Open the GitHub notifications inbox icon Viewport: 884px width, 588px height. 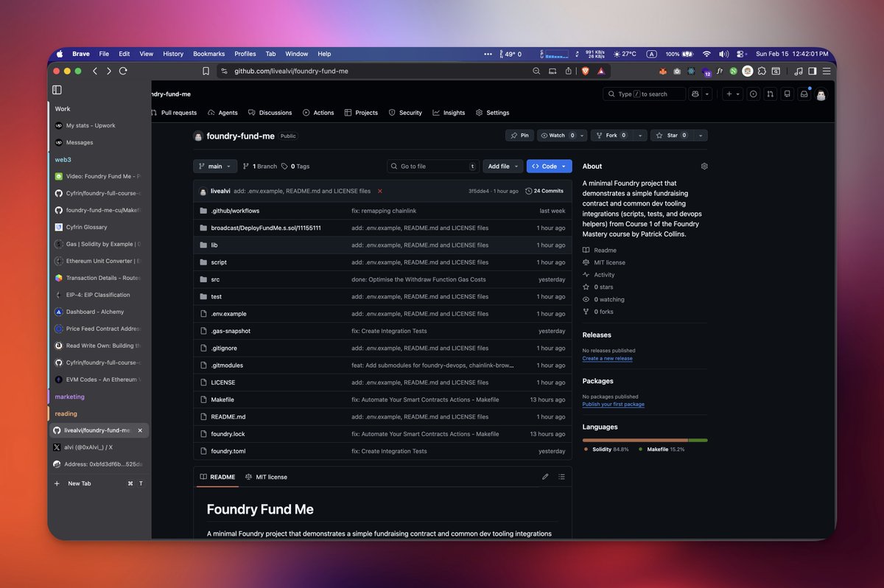click(804, 94)
